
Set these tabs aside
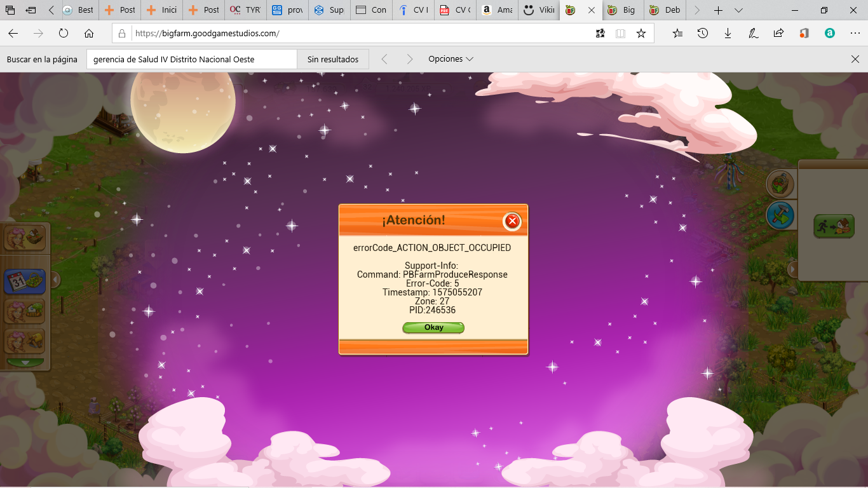[31, 10]
